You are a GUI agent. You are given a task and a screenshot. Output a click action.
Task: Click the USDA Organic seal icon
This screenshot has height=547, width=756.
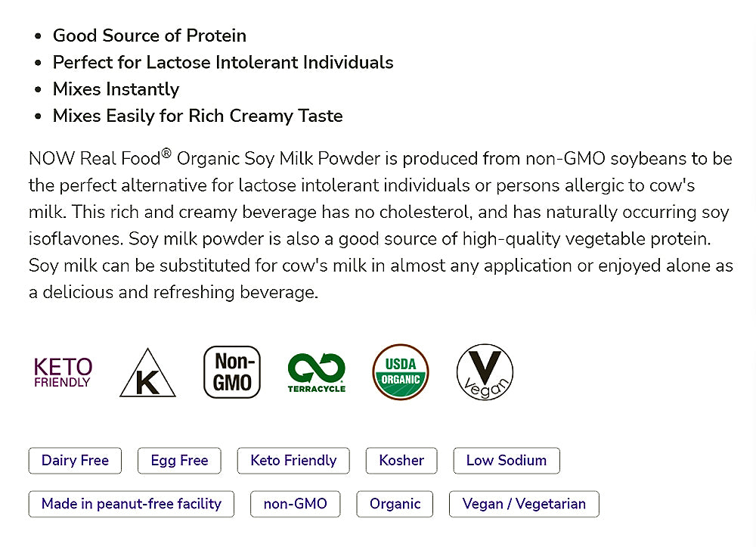pos(401,372)
